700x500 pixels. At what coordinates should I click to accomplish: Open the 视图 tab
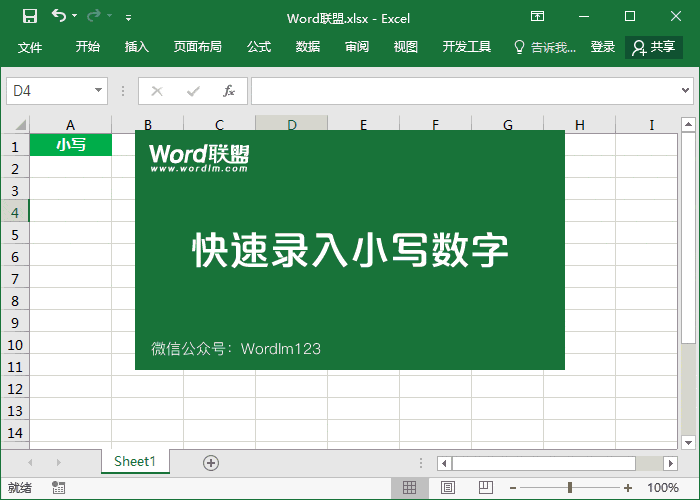(406, 46)
